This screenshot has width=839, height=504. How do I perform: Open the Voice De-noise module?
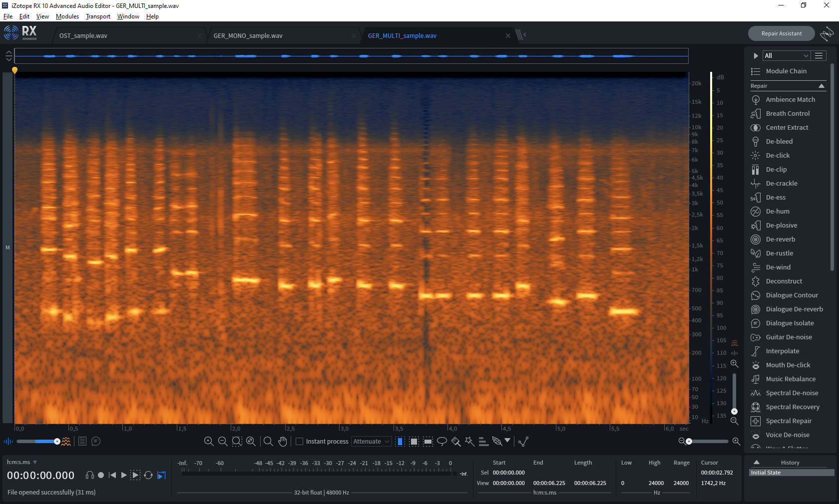788,435
